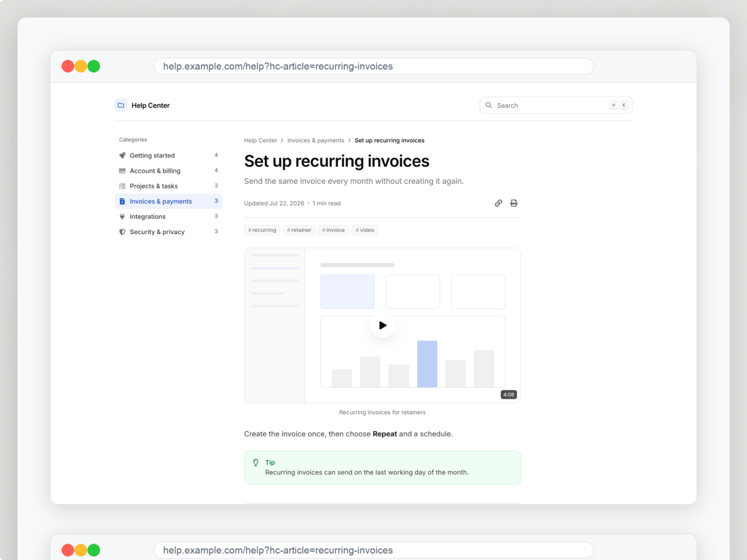Image resolution: width=747 pixels, height=560 pixels.
Task: Click the Integrations plug icon
Action: (122, 216)
